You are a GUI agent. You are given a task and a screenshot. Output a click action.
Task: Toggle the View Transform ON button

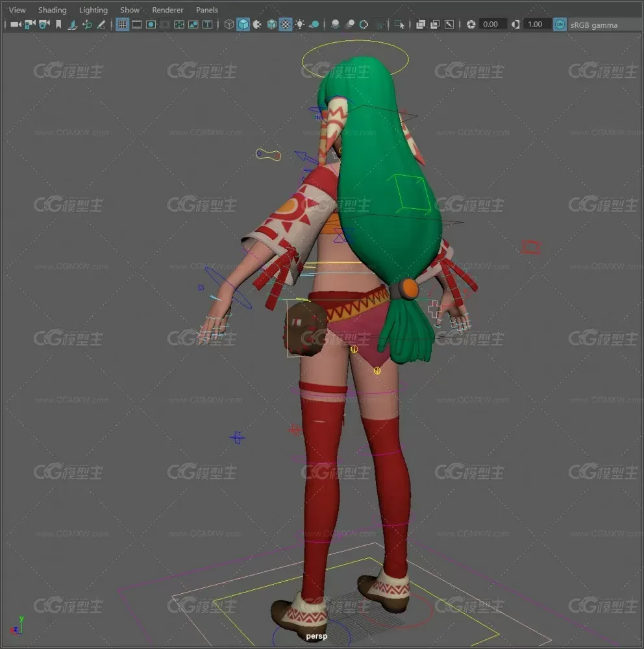560,25
